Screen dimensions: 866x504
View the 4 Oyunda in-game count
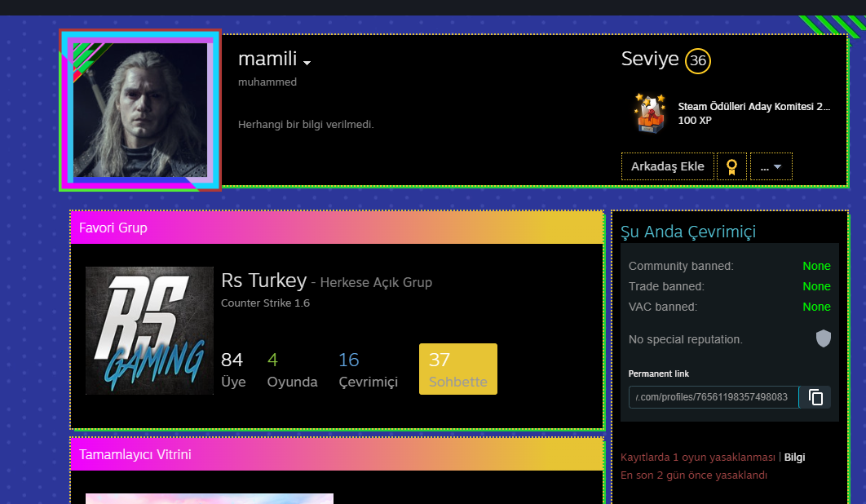pos(292,369)
